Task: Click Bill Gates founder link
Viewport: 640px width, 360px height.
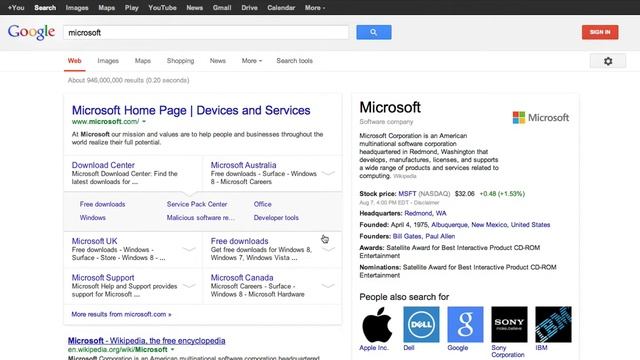Action: click(x=407, y=236)
